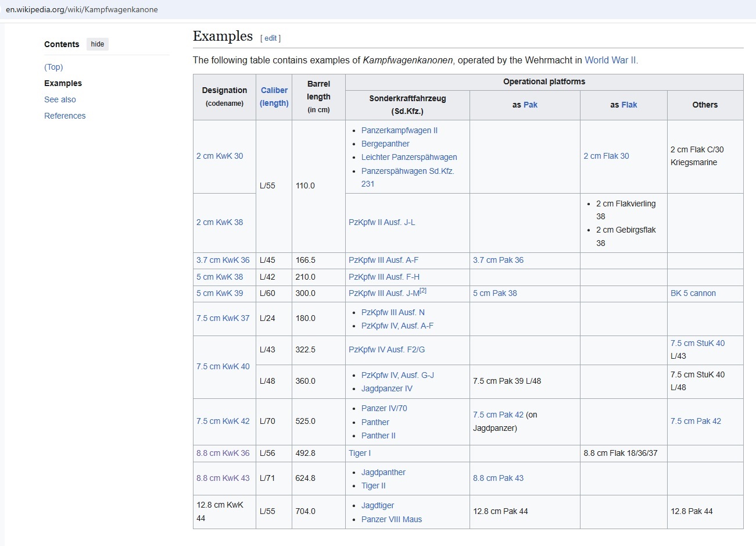Select the 2 cm Flak C/30 Kriegsmarine cell
The image size is (756, 546).
705,156
